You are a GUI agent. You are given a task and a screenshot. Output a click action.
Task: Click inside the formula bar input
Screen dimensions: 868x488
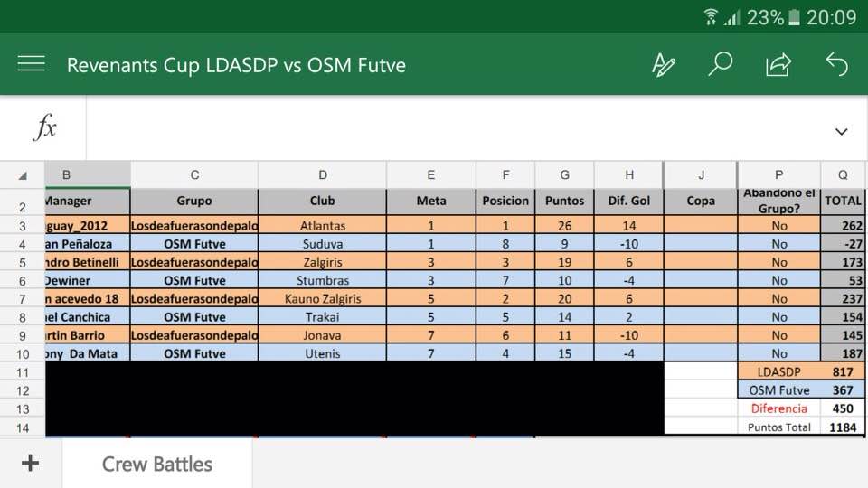(x=454, y=127)
